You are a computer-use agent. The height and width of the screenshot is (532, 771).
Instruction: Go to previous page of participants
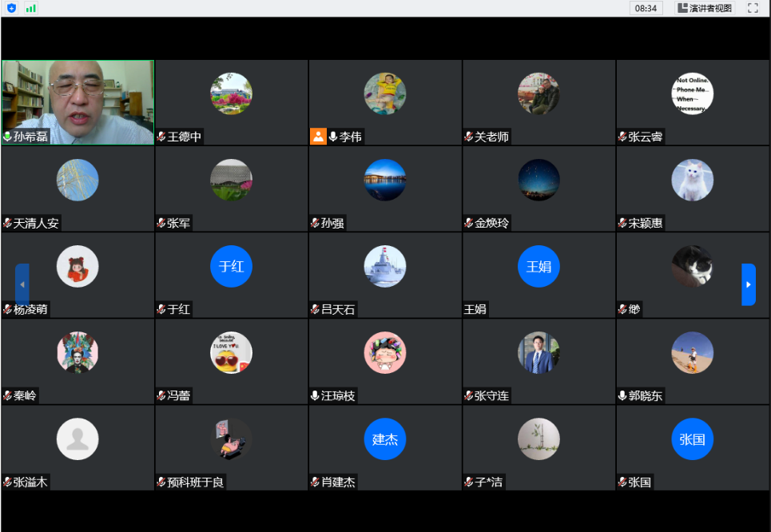[22, 284]
